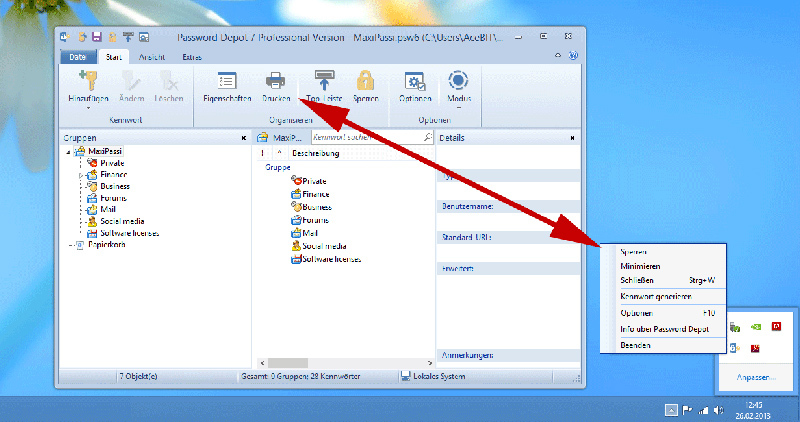Close the Details panel
800x422 pixels.
pos(572,138)
